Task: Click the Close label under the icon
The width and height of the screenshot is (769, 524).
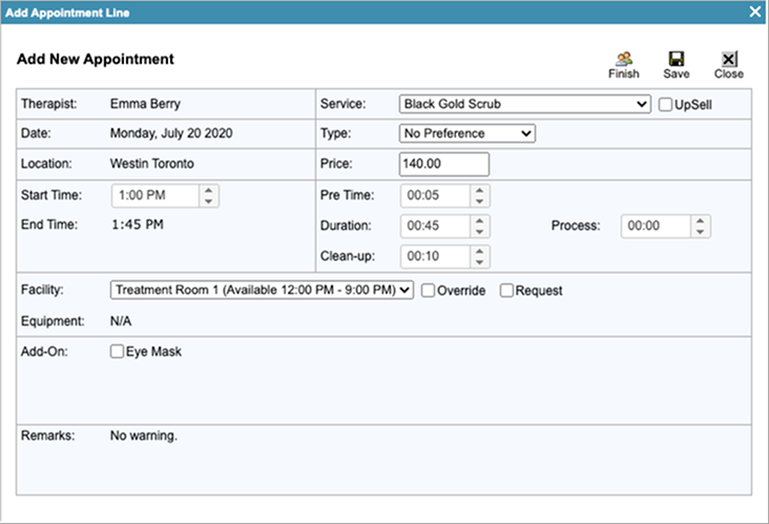Action: [729, 74]
